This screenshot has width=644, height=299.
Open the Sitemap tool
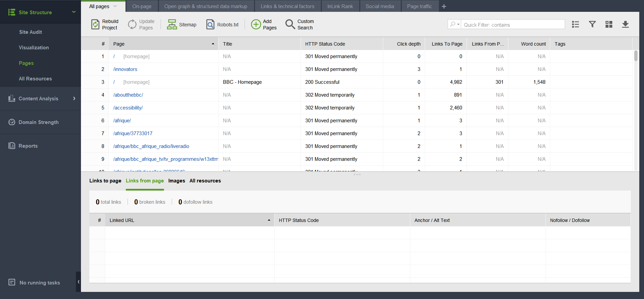[172, 24]
